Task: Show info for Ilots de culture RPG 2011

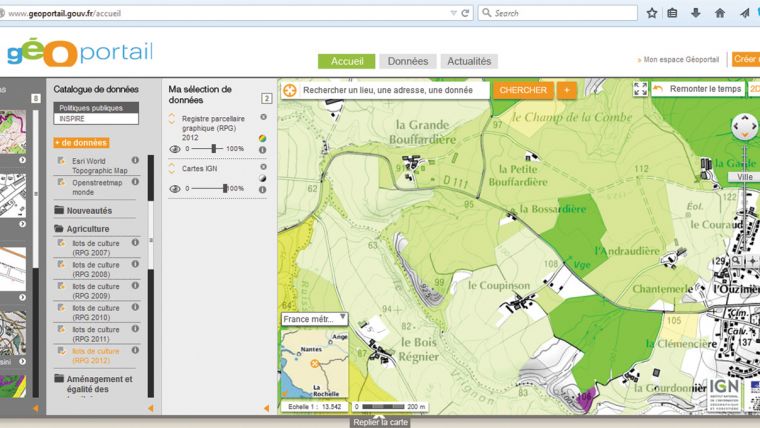Action: click(x=135, y=329)
